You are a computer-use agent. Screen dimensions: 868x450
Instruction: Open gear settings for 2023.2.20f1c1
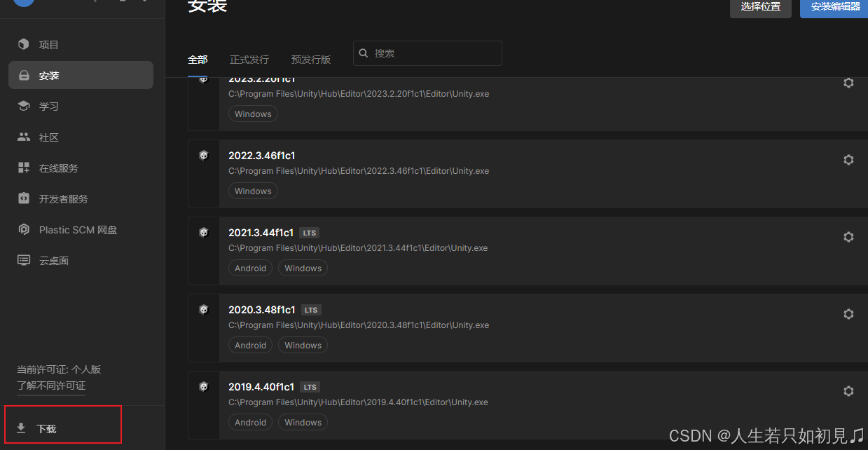pyautogui.click(x=848, y=83)
